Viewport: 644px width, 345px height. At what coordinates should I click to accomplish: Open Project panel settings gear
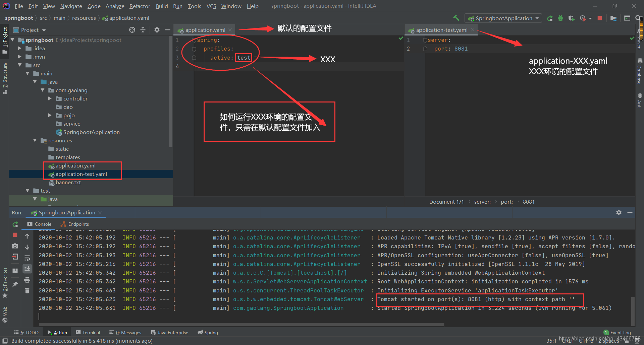(x=157, y=30)
